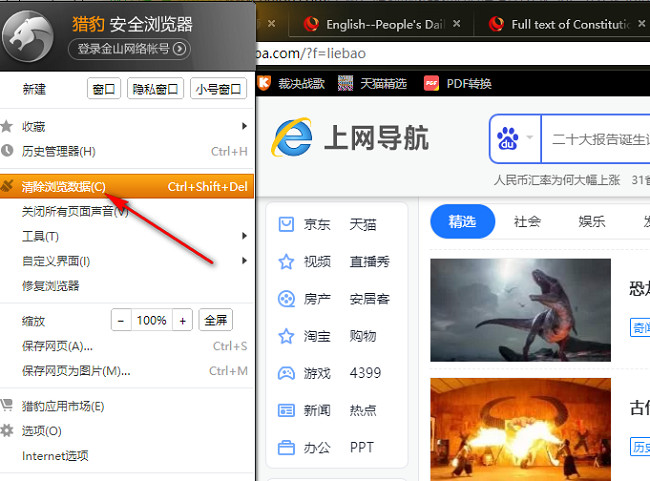
Task: Click the 办公 briefcase icon
Action: [286, 447]
